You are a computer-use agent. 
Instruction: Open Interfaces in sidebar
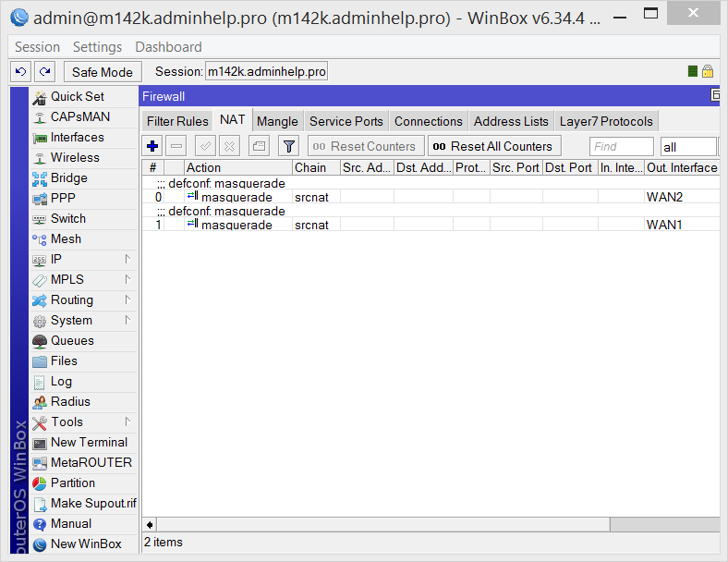coord(84,138)
